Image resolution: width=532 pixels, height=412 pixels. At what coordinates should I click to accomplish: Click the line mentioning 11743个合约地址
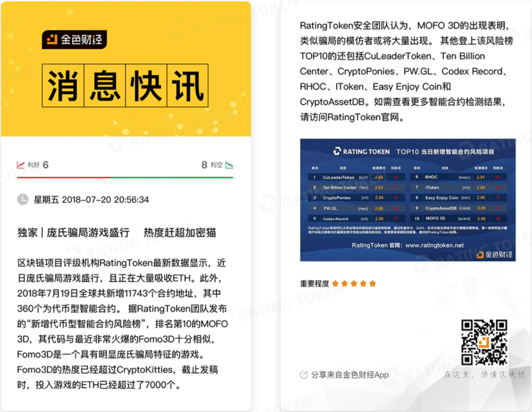click(119, 293)
